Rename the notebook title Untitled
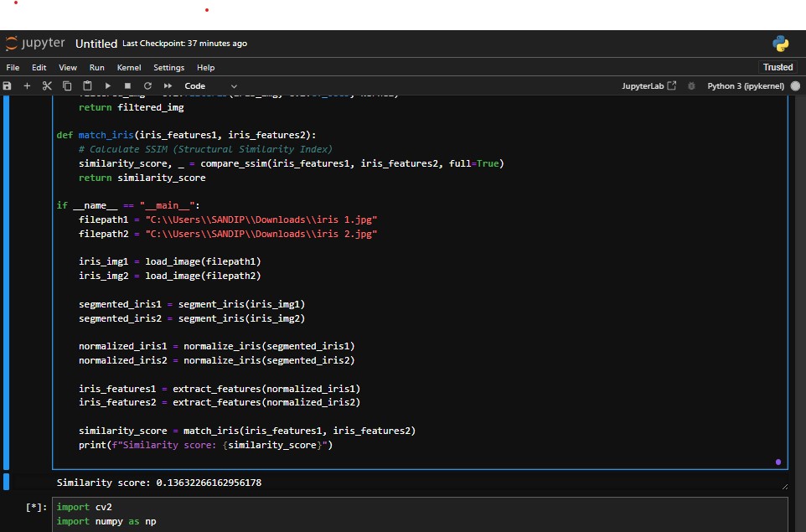Viewport: 806px width, 532px height. (96, 44)
